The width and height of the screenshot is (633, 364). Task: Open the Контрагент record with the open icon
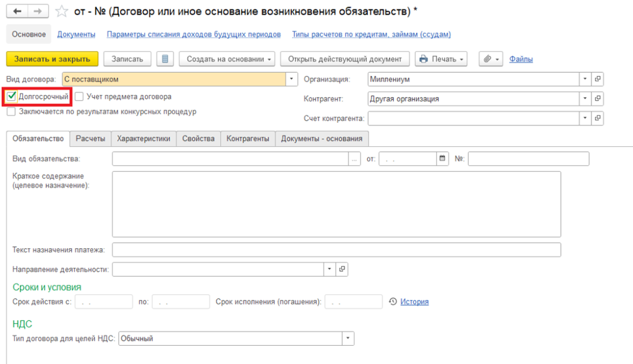[597, 98]
